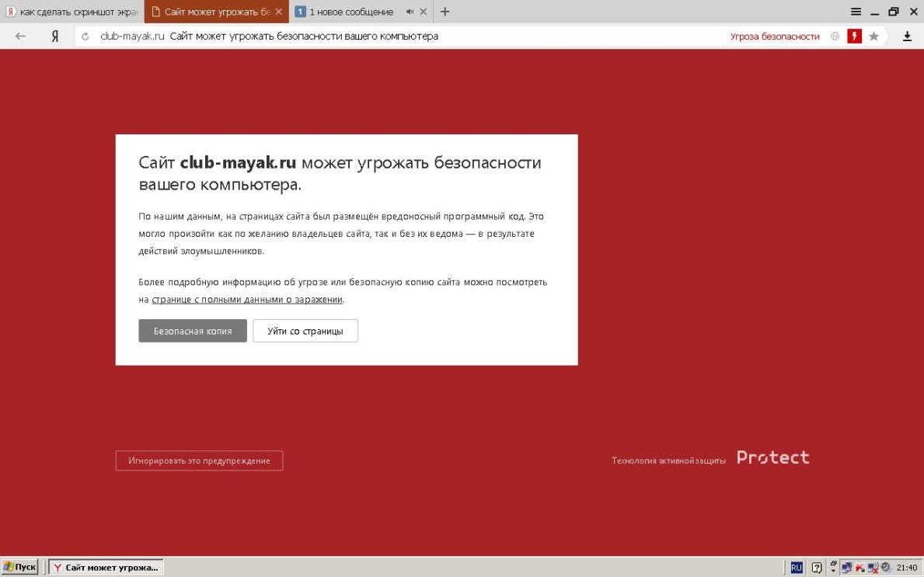
Task: Click 'Уйти со страницы' button
Action: (305, 331)
